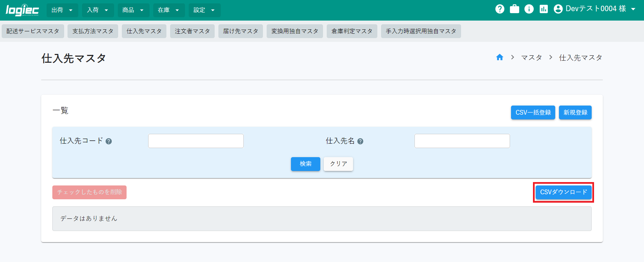Go to home via breadcrumb house icon
The image size is (644, 262).
tap(500, 57)
